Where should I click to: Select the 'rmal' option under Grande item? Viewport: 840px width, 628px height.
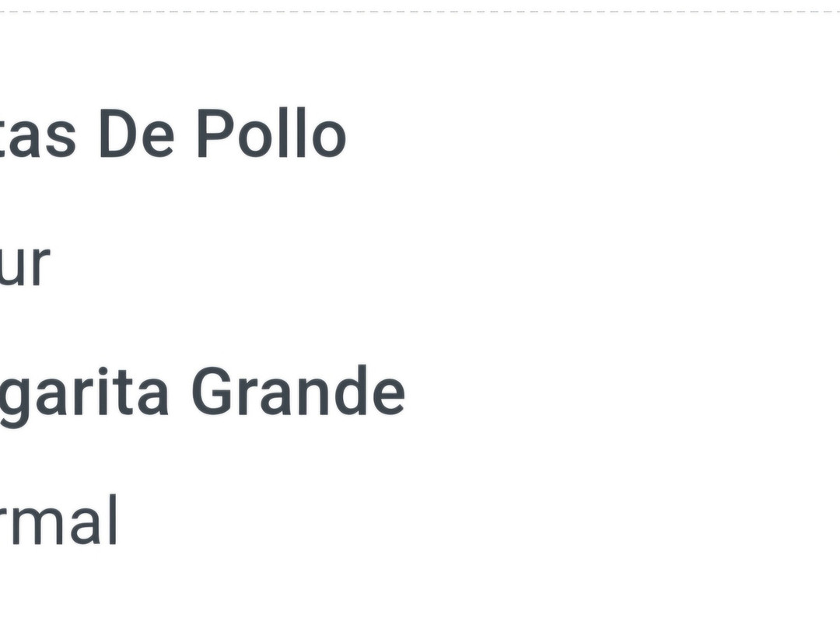(58, 519)
